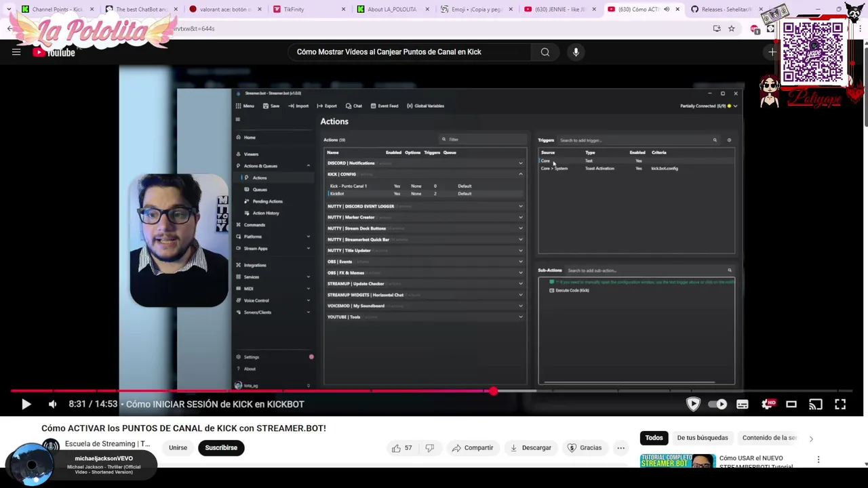Click the 8:31 / 14:53 time display
The width and height of the screenshot is (868, 488).
pyautogui.click(x=93, y=404)
